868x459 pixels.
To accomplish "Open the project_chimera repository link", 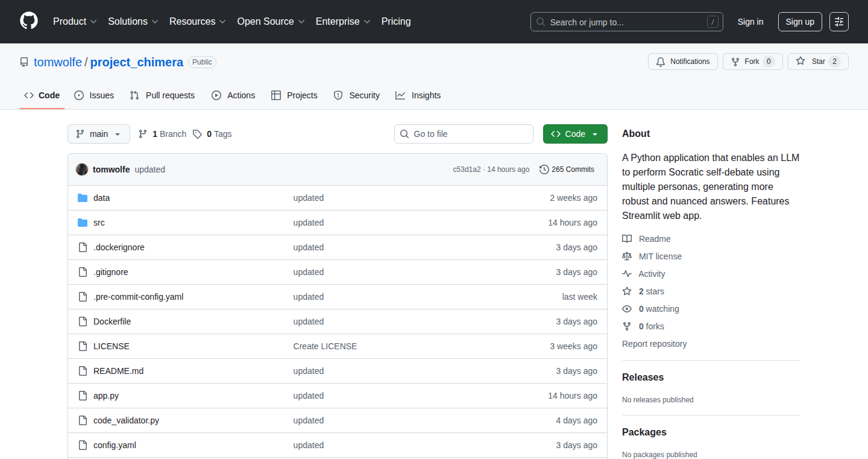I will pyautogui.click(x=137, y=62).
